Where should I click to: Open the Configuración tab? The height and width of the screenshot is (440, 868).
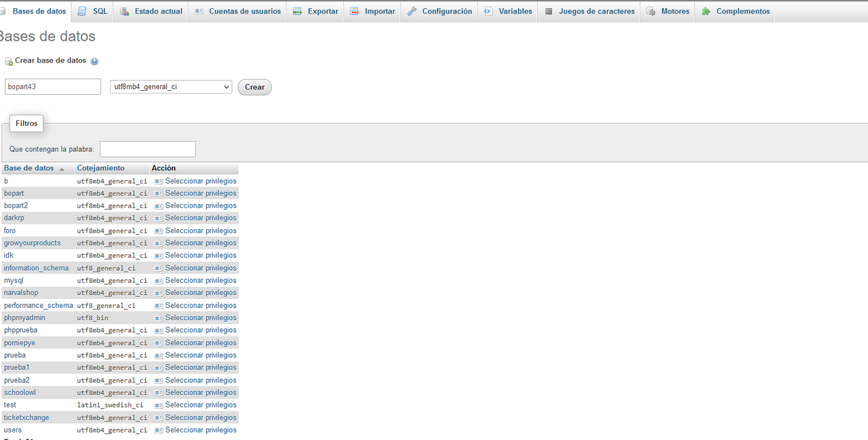[x=439, y=11]
